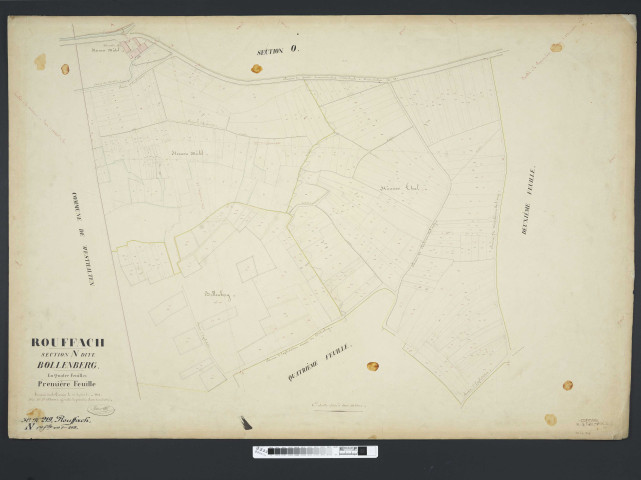The width and height of the screenshot is (641, 480).
Task: Click the orange stain near 'QUATRIÈME FEUILLE'
Action: (x=372, y=366)
